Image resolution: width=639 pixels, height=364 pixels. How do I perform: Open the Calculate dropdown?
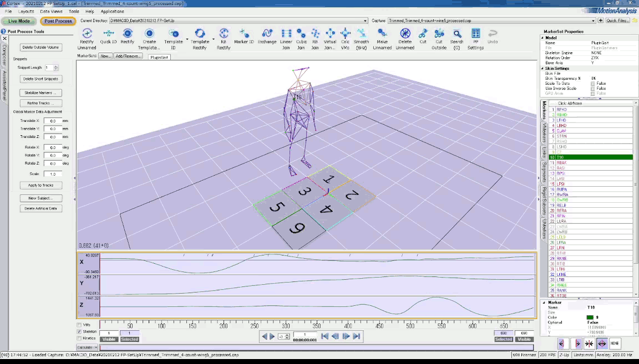(x=87, y=347)
